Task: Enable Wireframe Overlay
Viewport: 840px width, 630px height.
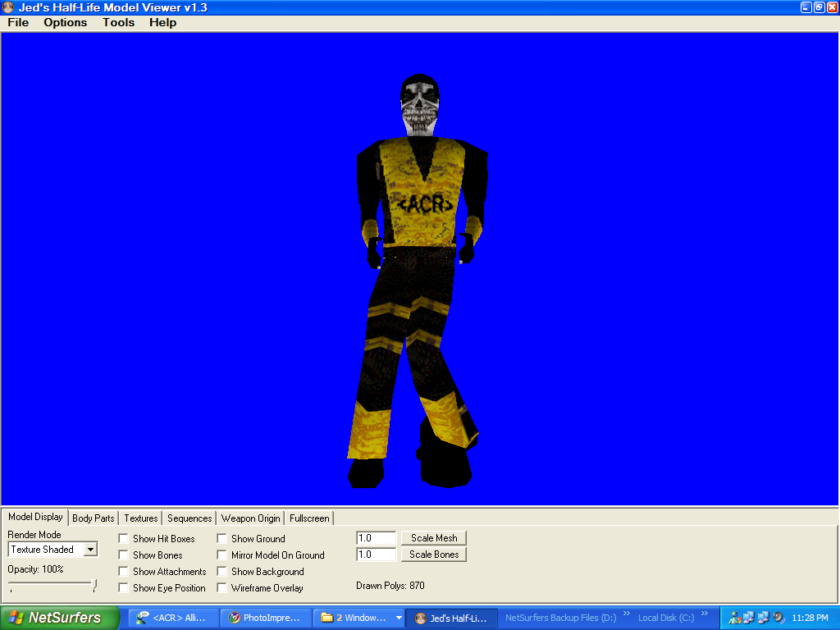Action: tap(221, 587)
